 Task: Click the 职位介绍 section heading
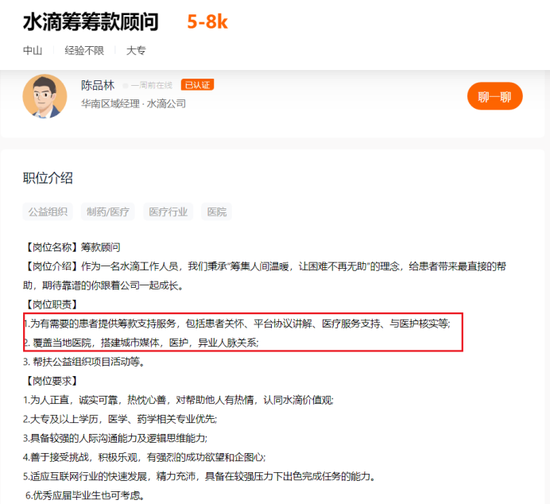point(48,178)
